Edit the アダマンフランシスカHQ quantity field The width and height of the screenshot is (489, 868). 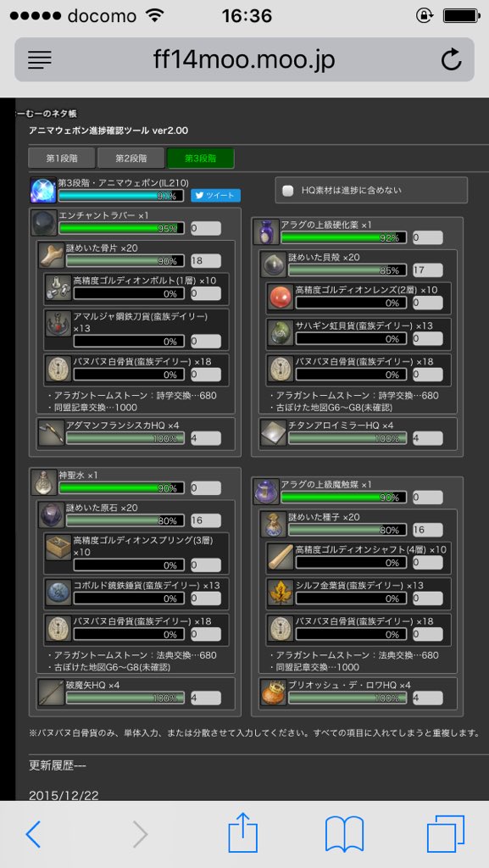point(206,438)
